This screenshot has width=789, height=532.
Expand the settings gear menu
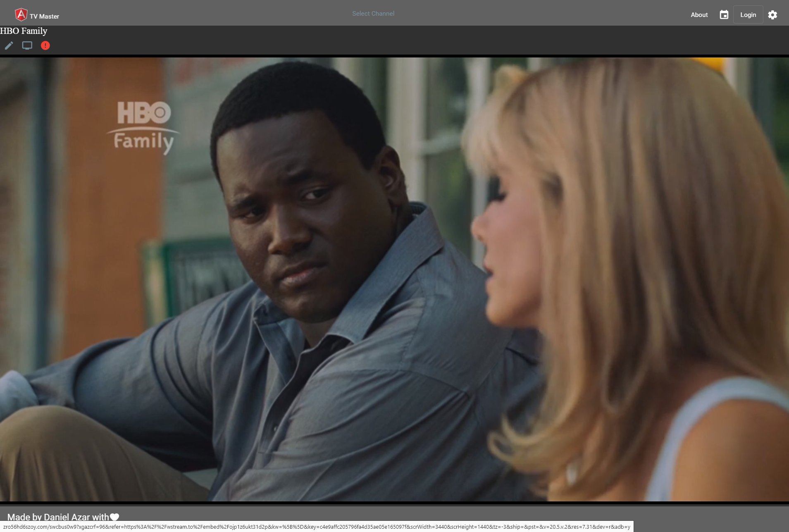772,15
